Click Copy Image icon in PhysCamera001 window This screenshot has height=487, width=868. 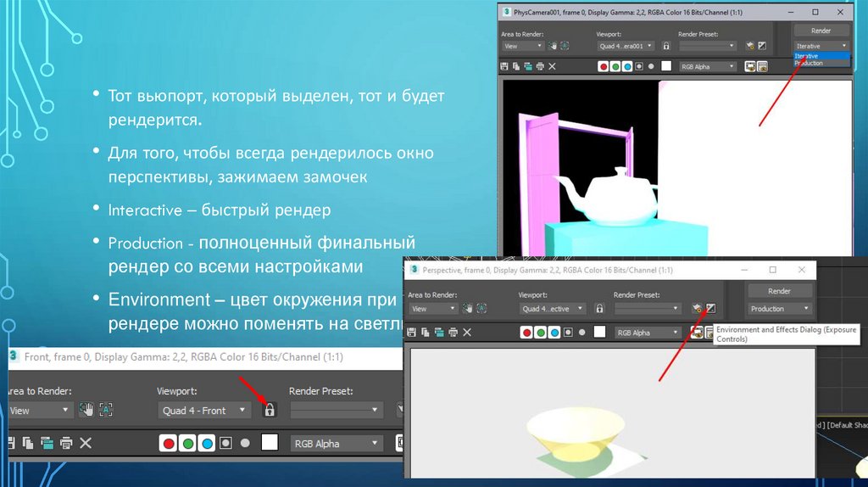[x=516, y=66]
